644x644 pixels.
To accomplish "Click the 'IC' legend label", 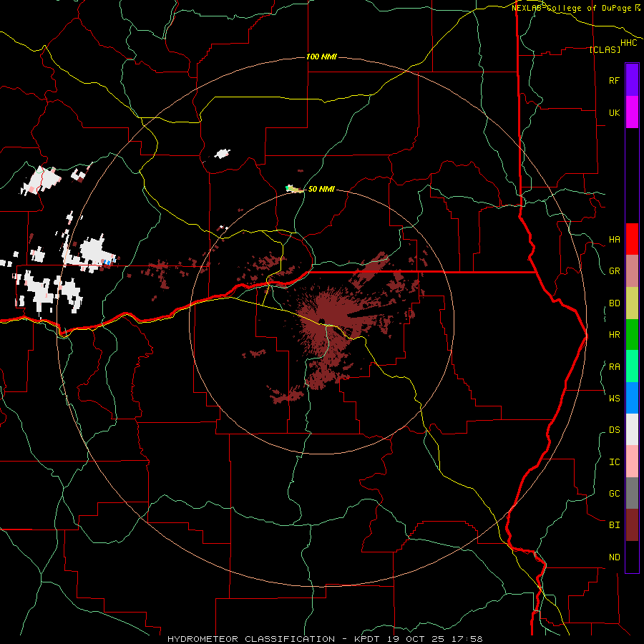I will coord(614,462).
